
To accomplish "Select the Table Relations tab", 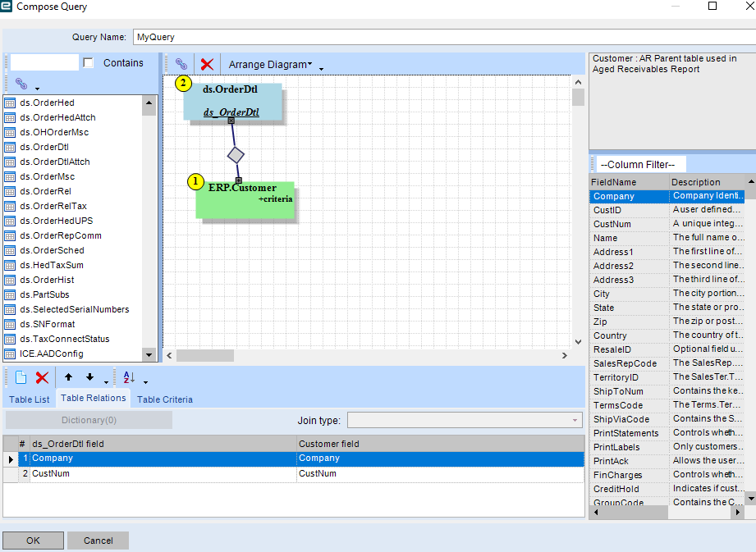I will pos(93,398).
